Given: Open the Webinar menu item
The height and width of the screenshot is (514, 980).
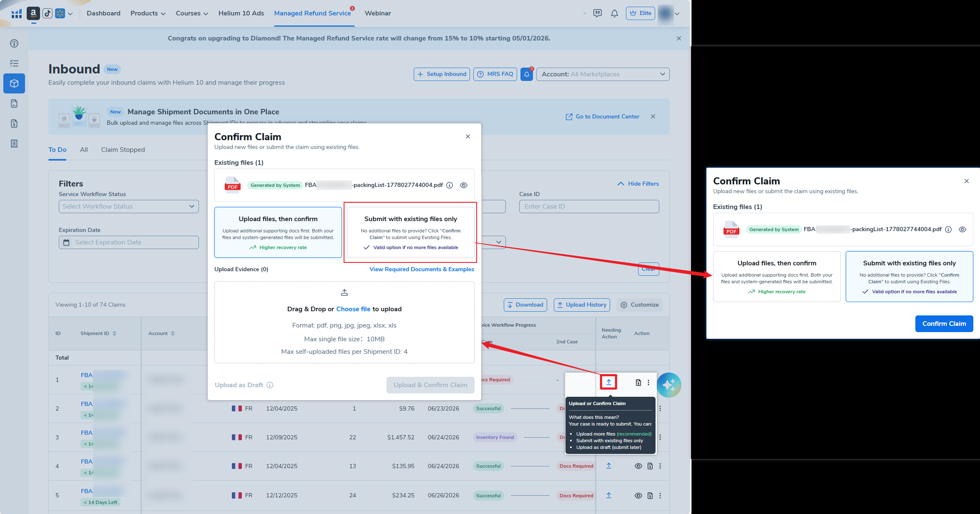Looking at the screenshot, I should 378,13.
